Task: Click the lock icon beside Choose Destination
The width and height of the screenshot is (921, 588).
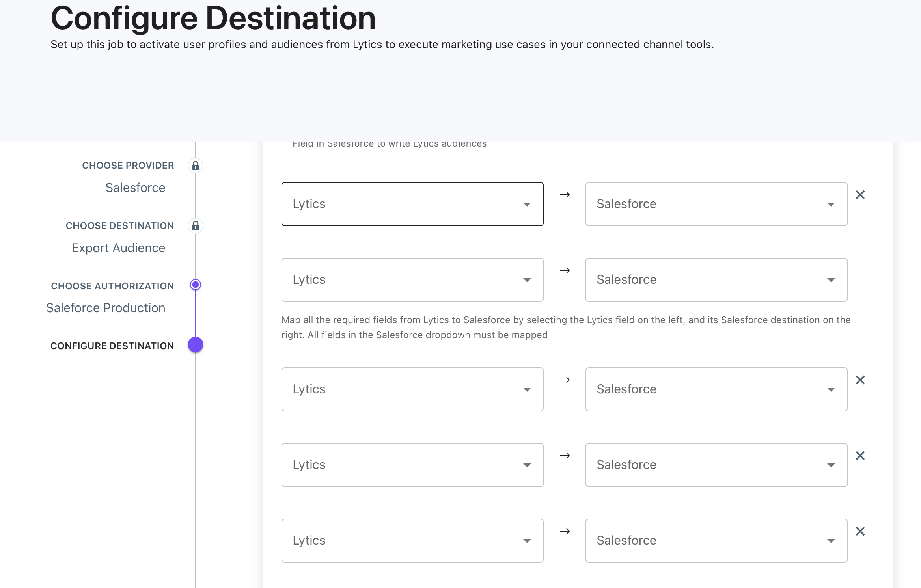Action: click(196, 226)
